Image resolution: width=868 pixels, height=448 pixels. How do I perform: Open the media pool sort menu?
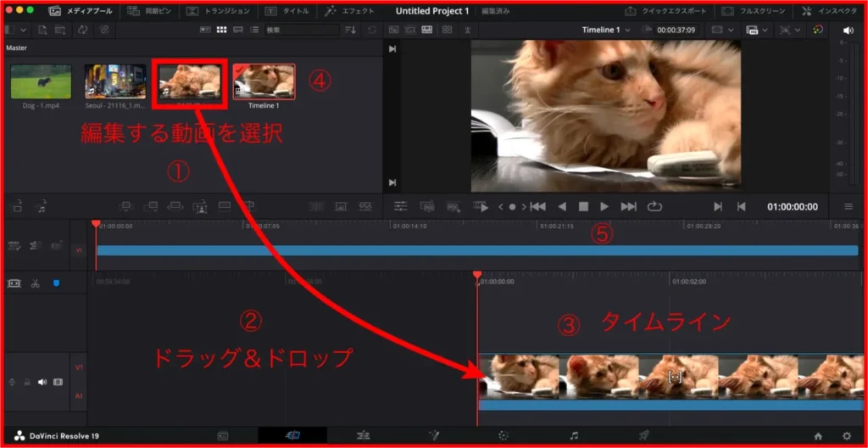pos(350,30)
